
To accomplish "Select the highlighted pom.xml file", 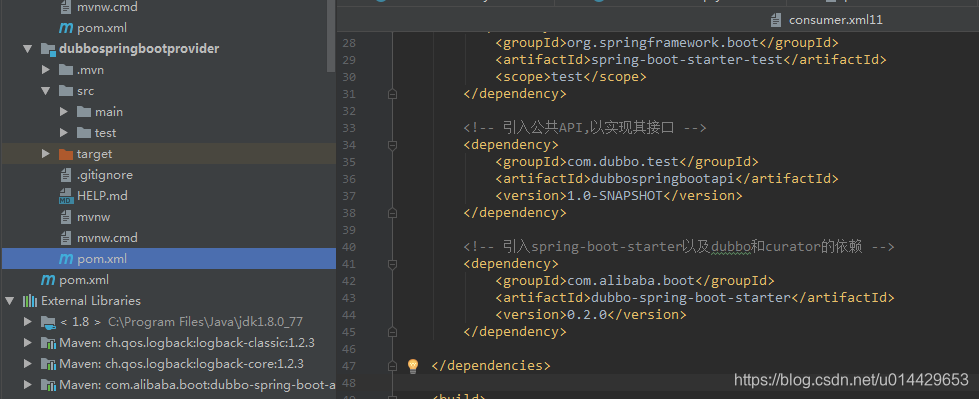I will click(102, 259).
